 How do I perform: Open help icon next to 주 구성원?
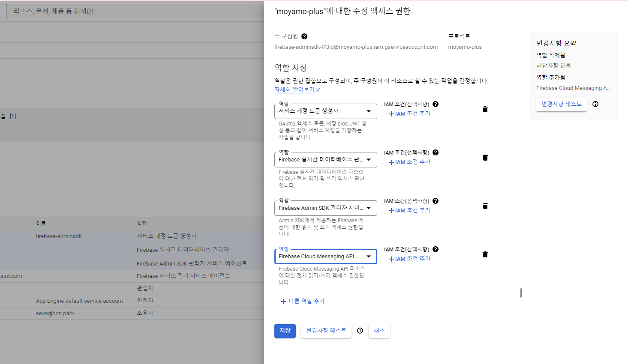pyautogui.click(x=304, y=36)
